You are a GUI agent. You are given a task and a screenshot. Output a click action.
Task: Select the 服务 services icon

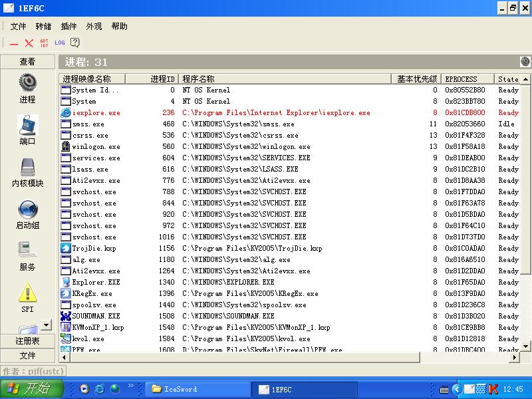27,251
